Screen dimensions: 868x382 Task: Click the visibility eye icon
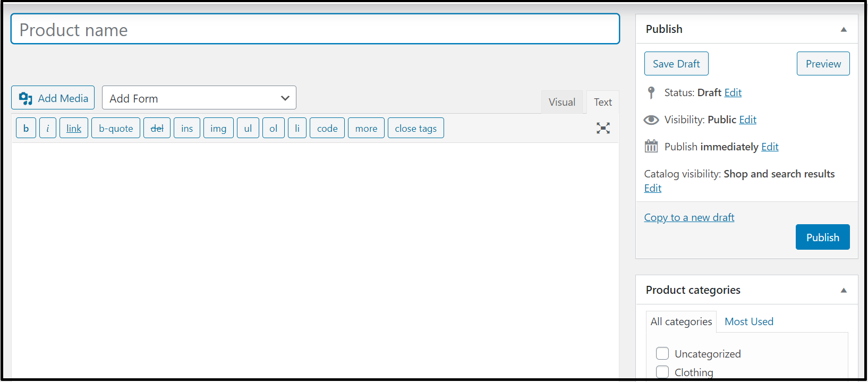[x=651, y=120]
